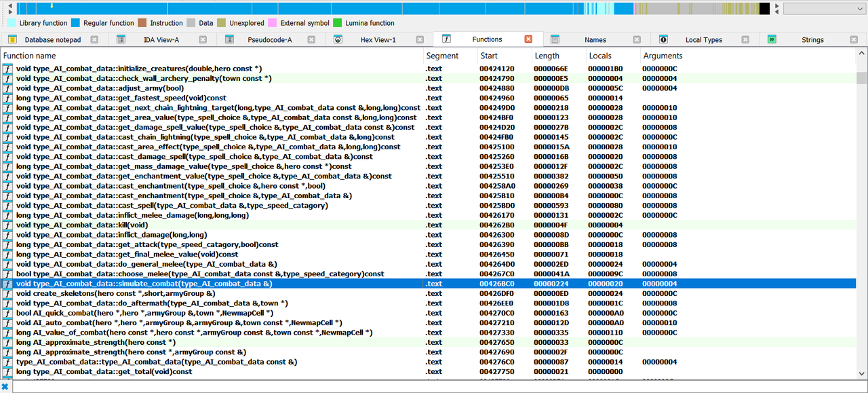Click function icon beside initialize_creatures row

pyautogui.click(x=7, y=69)
